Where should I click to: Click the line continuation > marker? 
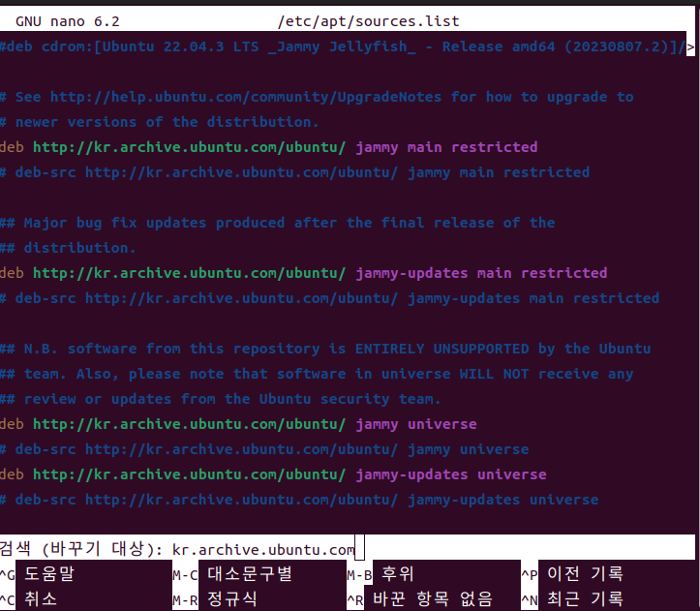coord(690,46)
